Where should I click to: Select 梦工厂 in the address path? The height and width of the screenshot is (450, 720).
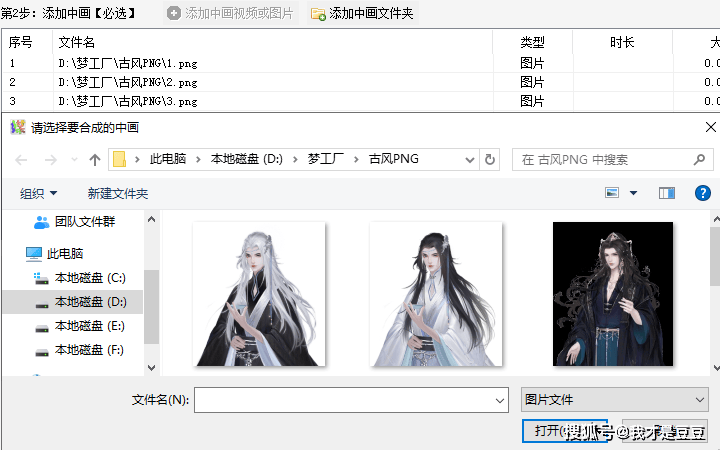325,159
